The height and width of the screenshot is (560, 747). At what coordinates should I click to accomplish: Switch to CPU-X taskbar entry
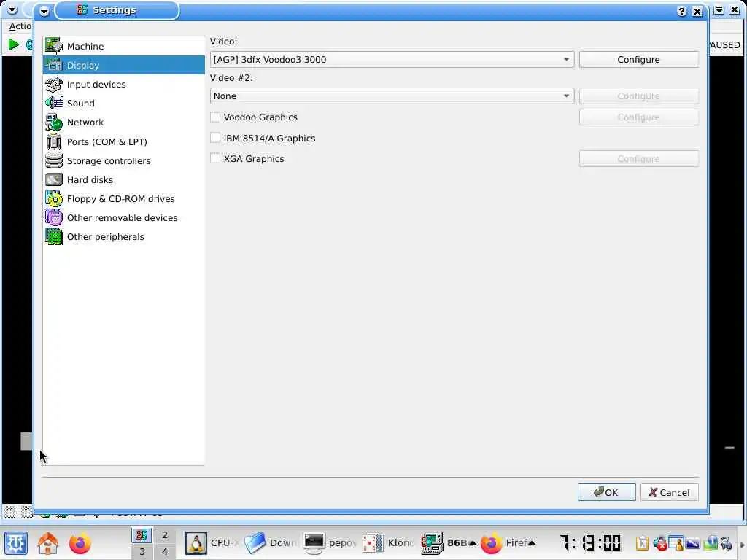(212, 542)
